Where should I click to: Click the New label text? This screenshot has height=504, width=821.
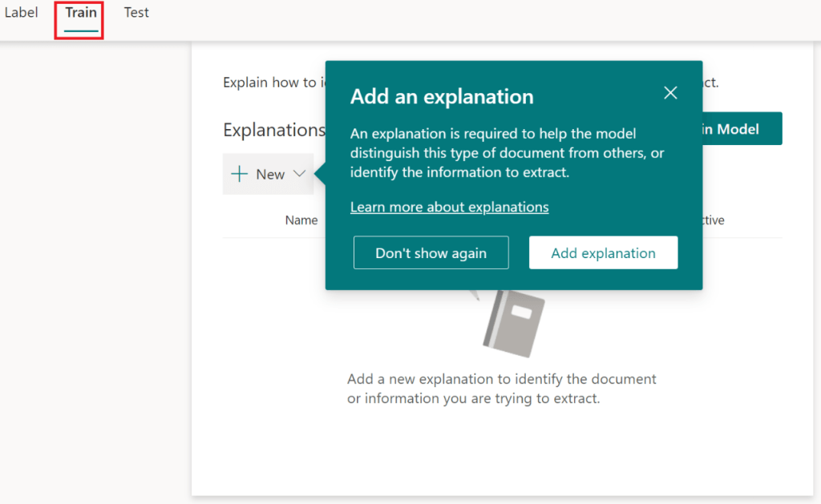tap(270, 174)
